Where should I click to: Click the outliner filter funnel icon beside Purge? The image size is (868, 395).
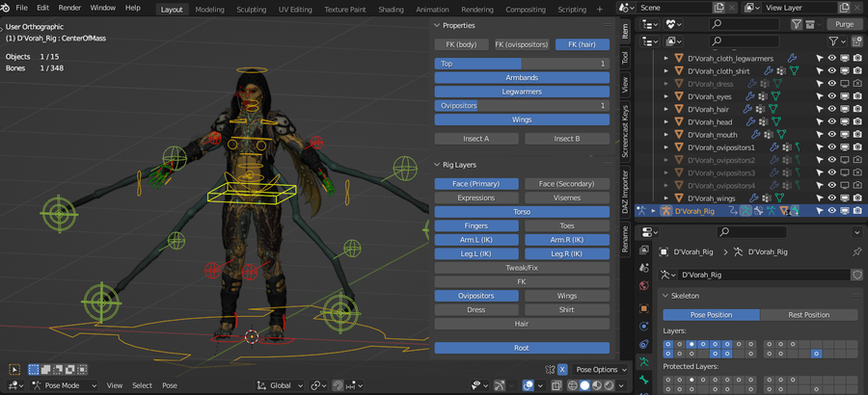pyautogui.click(x=797, y=24)
